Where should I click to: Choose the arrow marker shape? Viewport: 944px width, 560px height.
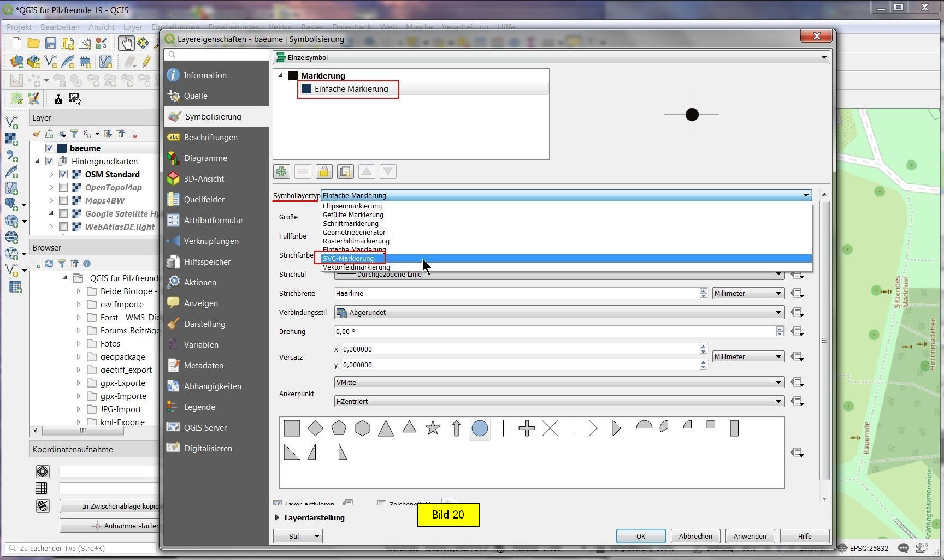coord(456,428)
